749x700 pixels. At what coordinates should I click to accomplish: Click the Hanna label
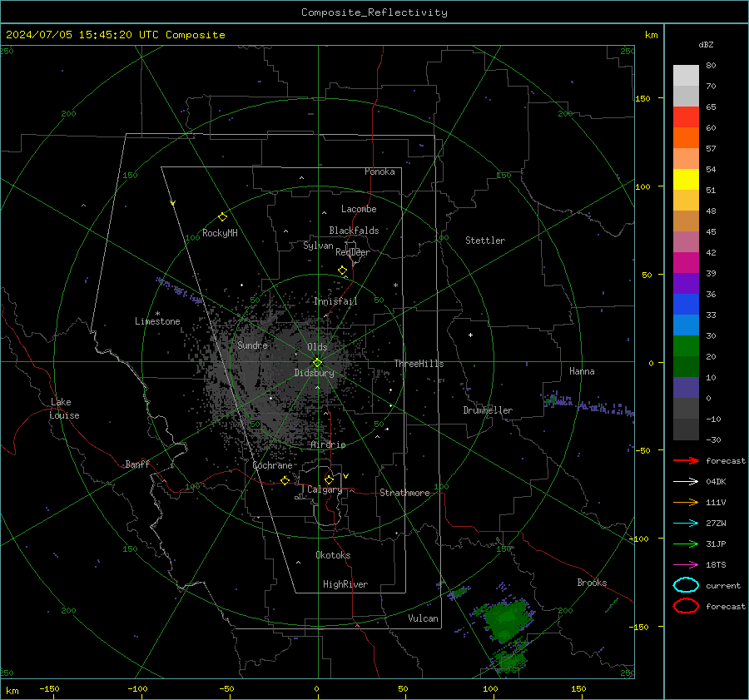point(582,371)
